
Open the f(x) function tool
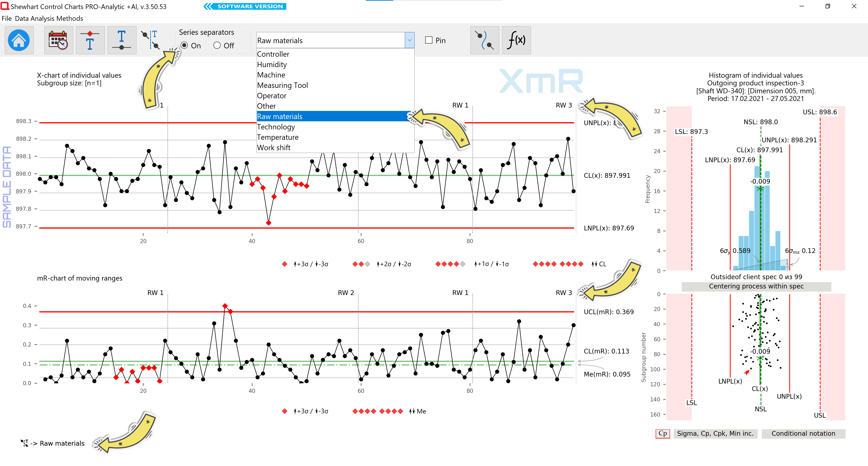(x=516, y=40)
